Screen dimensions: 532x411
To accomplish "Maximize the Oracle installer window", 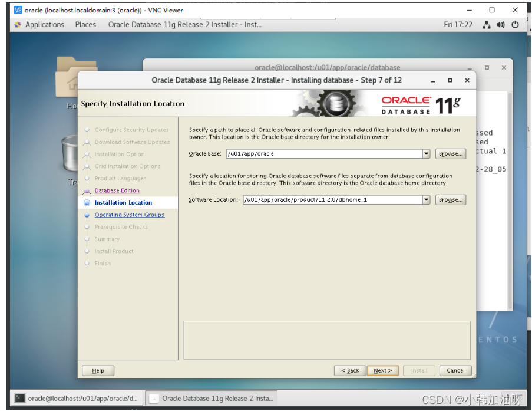I will point(450,81).
